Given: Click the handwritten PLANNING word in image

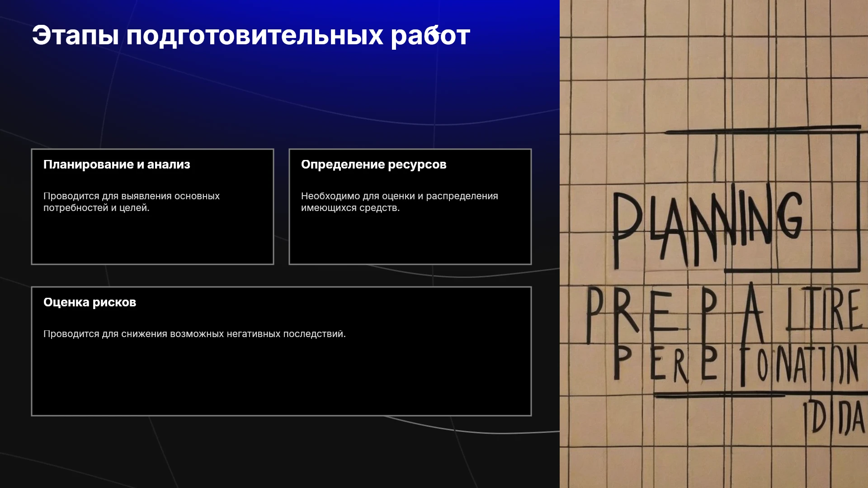Looking at the screenshot, I should pos(708,225).
